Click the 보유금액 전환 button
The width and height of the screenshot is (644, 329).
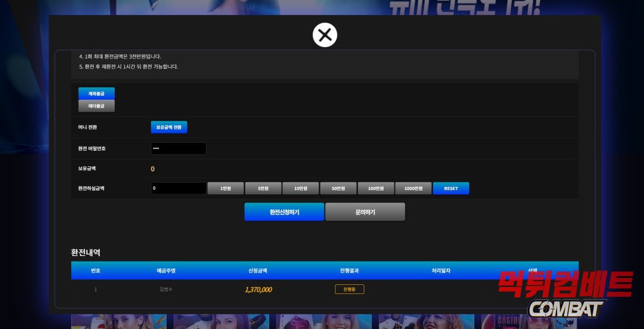(x=169, y=127)
